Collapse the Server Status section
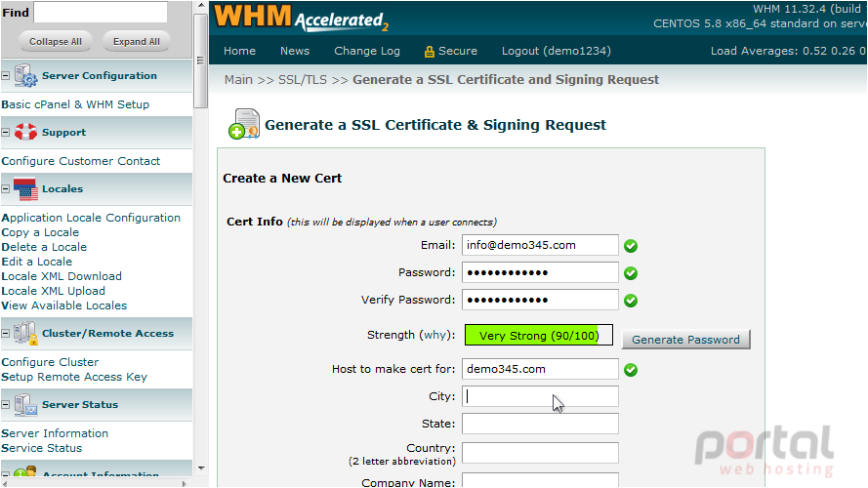 6,405
